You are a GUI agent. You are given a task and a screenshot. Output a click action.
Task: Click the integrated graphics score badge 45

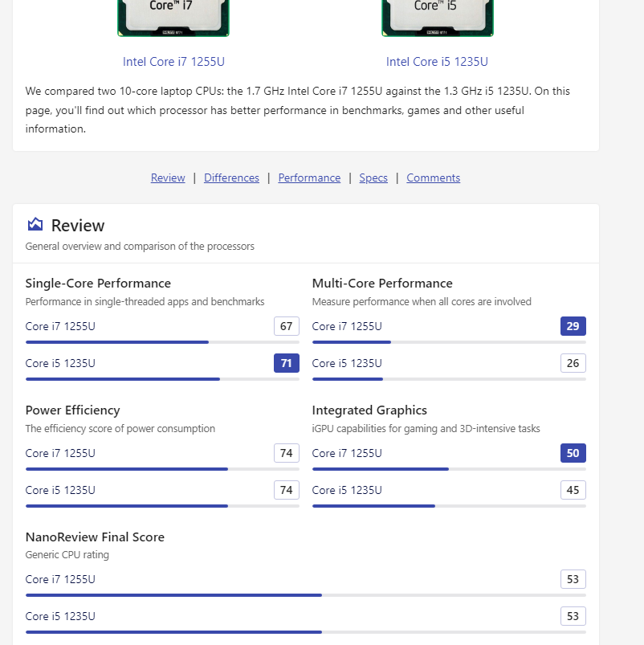tap(573, 490)
